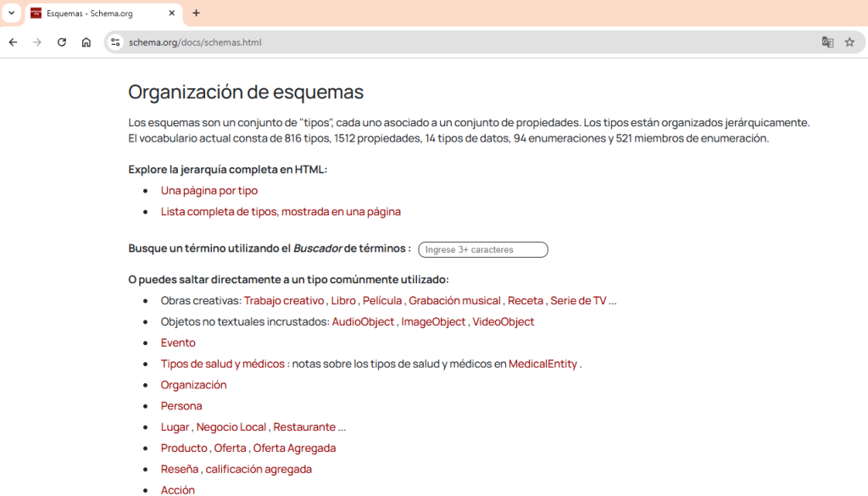
Task: Open the Libro type link
Action: point(343,301)
